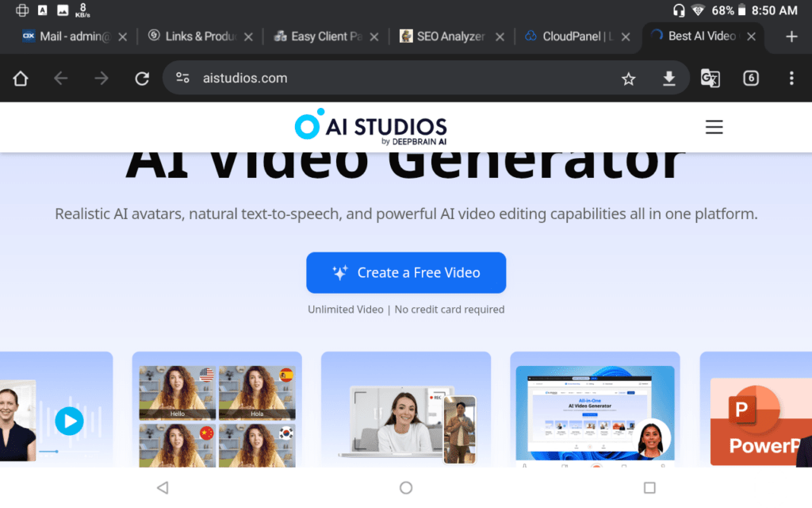Tap the headphones status bar icon

click(x=679, y=10)
